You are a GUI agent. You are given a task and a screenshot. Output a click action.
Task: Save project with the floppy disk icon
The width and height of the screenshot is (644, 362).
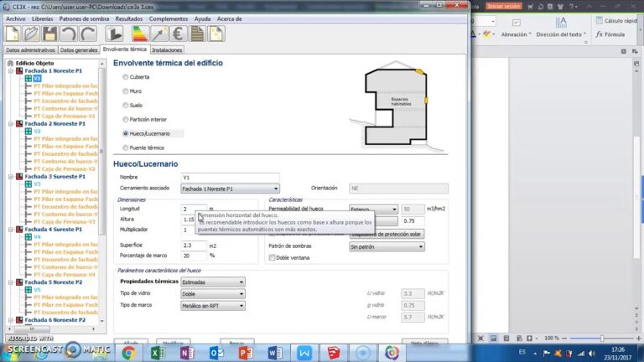coord(50,34)
